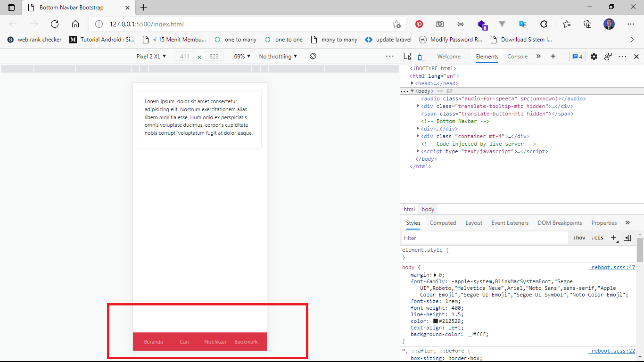
Task: Open the reboot.scss:47 stylesheet link
Action: click(612, 267)
